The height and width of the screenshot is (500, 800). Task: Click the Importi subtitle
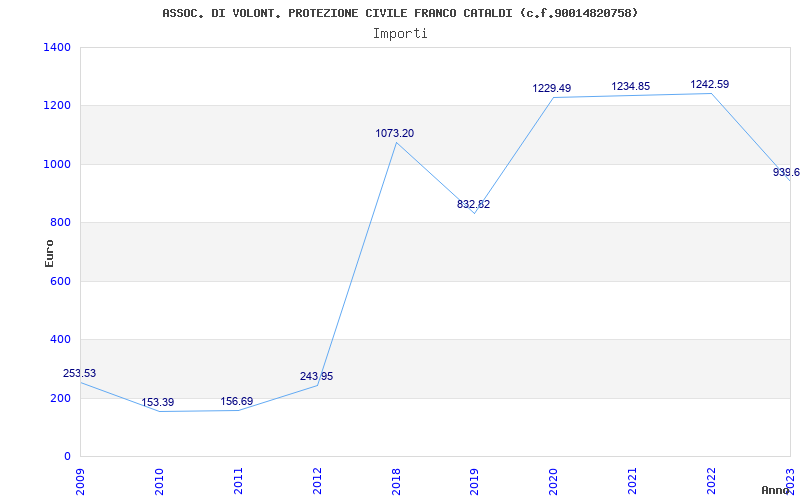[x=400, y=34]
